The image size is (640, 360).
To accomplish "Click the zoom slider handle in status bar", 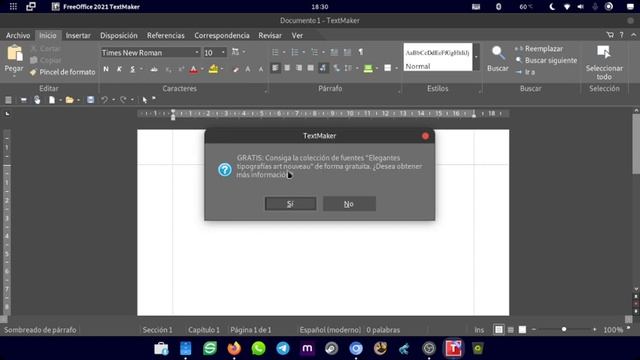I will click(x=564, y=329).
